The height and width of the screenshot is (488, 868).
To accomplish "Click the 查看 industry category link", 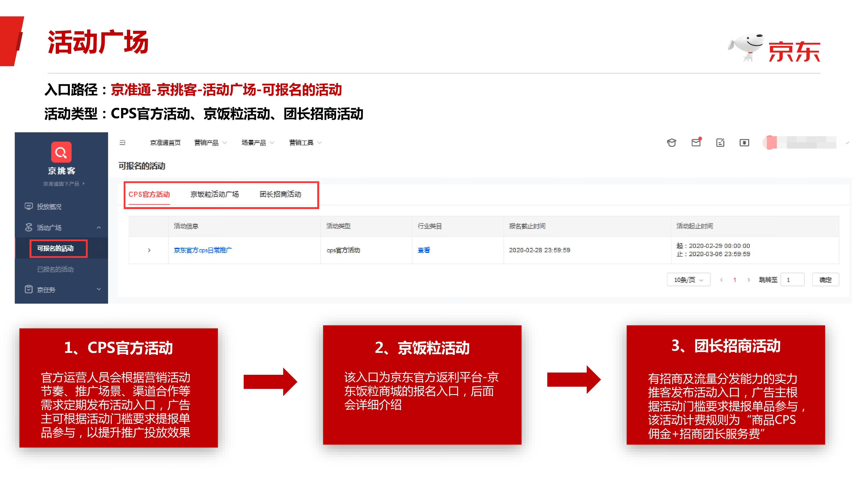I will tap(424, 250).
